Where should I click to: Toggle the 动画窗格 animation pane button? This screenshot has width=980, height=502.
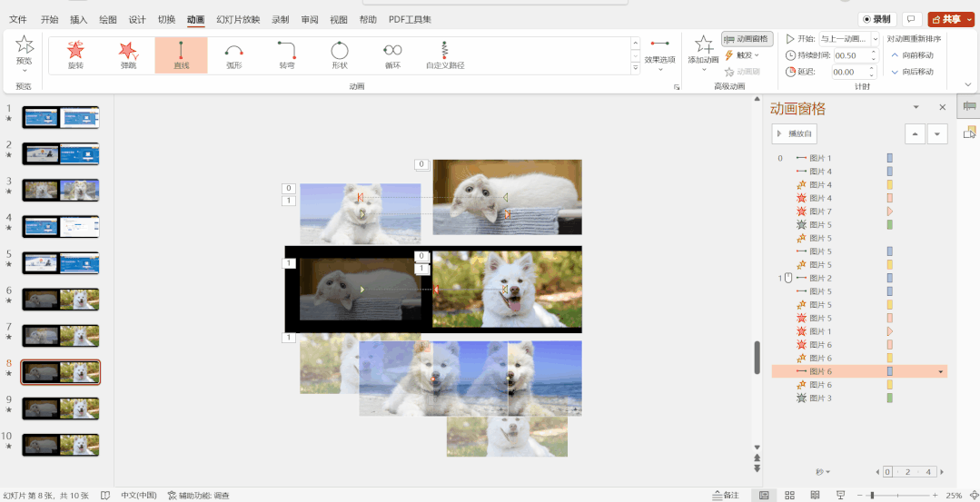pos(747,39)
